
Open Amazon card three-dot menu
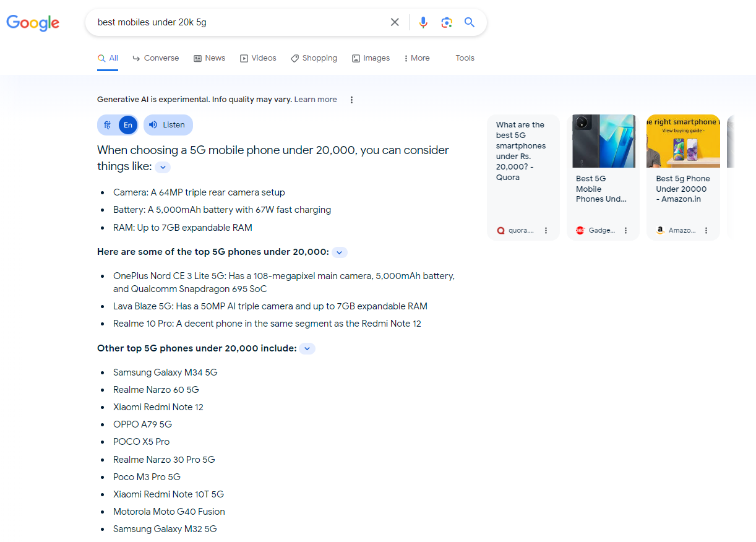click(706, 230)
